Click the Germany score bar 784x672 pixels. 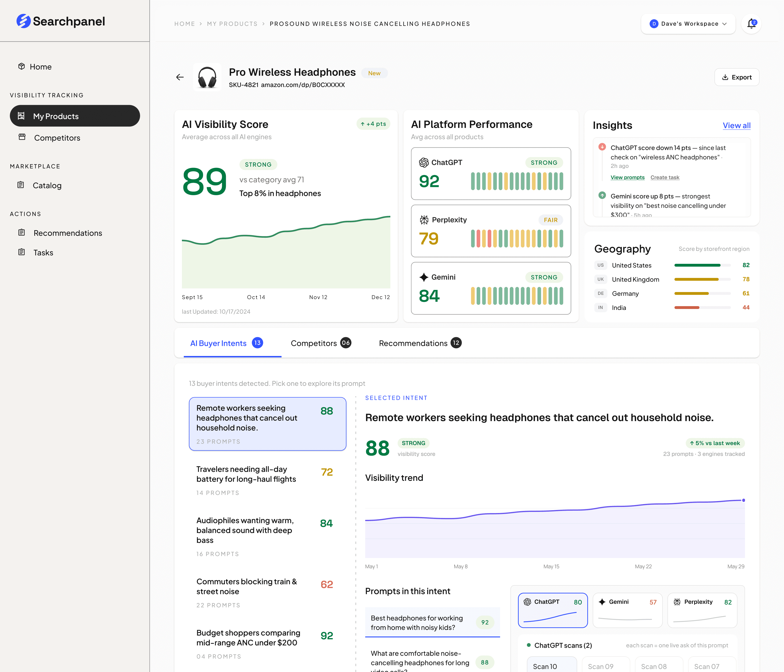click(x=702, y=293)
